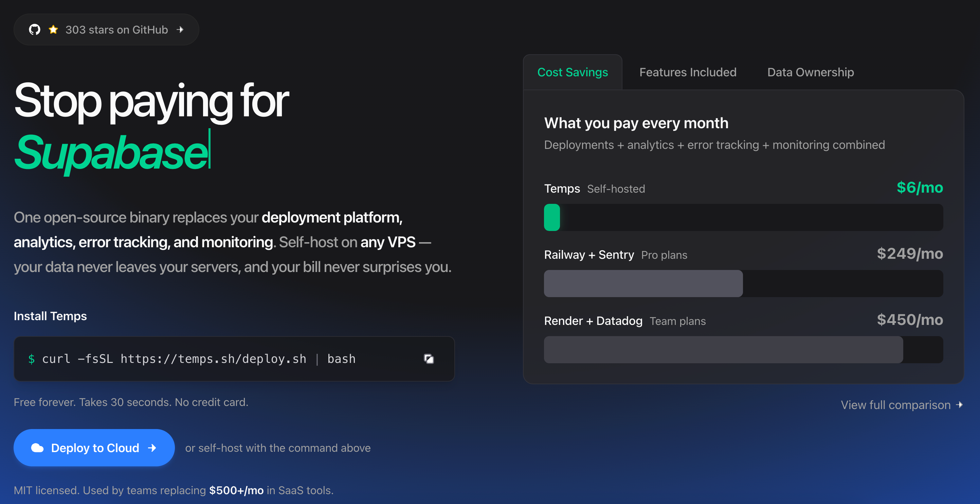
Task: Click the Railway + Sentry cost bar
Action: click(x=643, y=284)
